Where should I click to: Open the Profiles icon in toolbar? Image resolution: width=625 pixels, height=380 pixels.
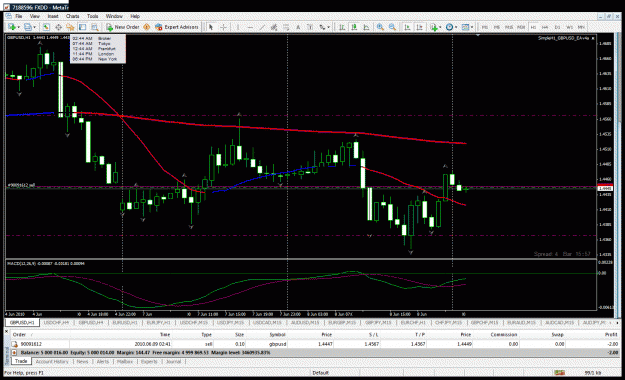[x=28, y=27]
